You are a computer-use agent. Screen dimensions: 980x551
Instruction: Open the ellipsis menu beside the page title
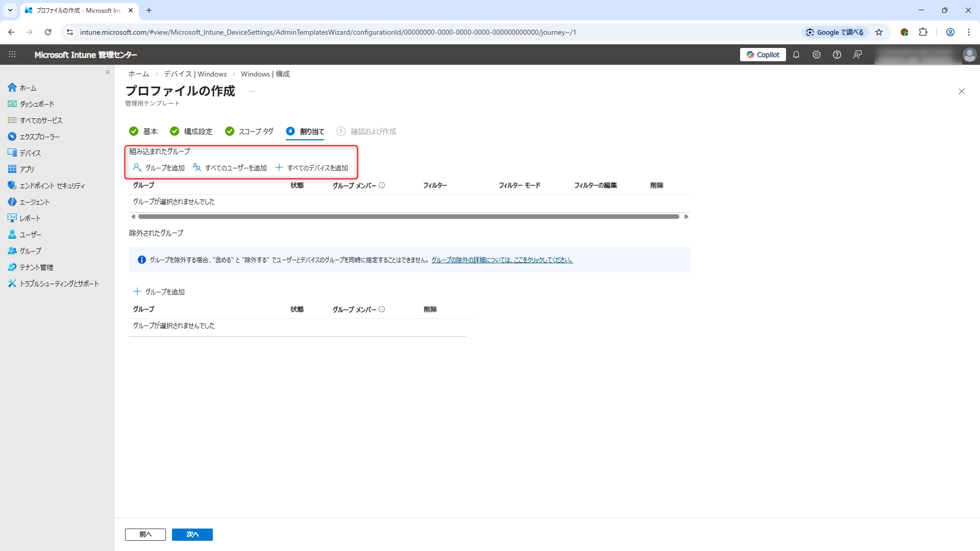point(251,91)
